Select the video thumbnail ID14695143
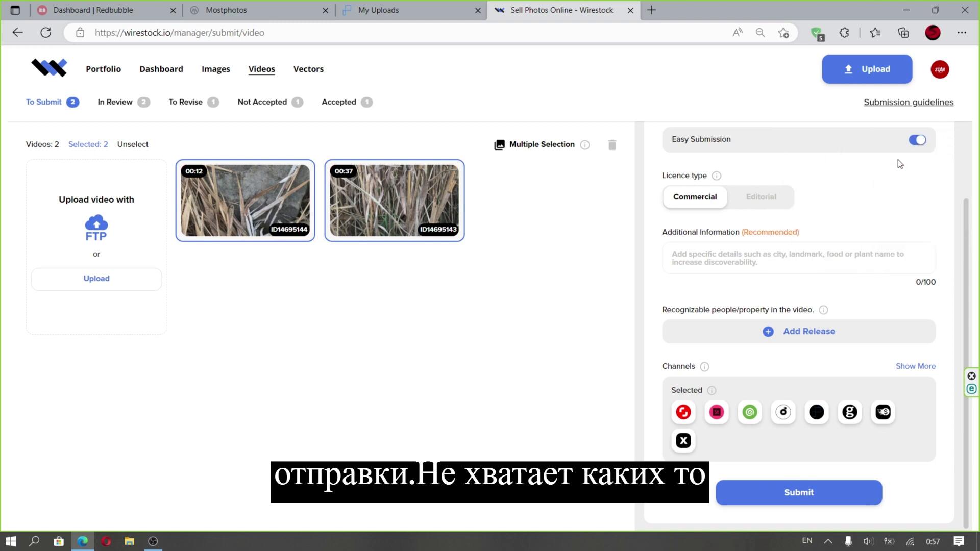 coord(394,201)
